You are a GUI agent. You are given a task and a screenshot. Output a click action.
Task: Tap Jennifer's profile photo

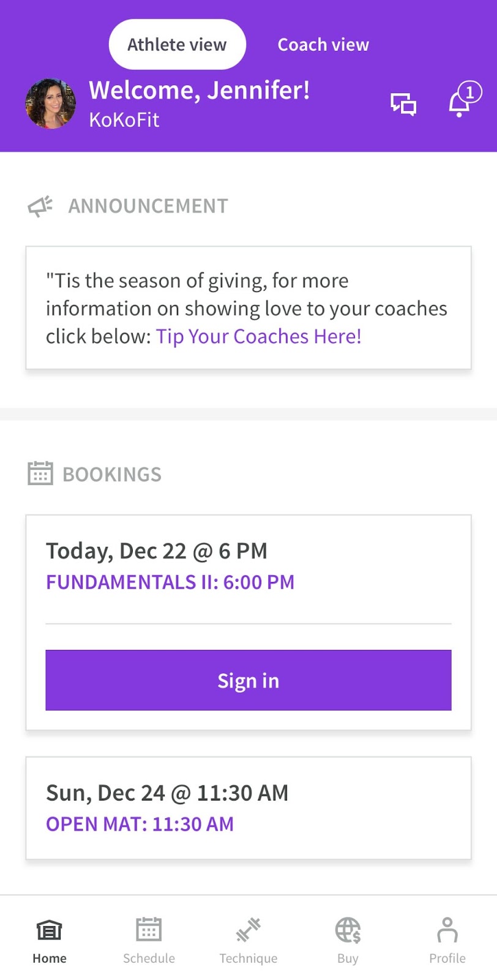(x=50, y=104)
